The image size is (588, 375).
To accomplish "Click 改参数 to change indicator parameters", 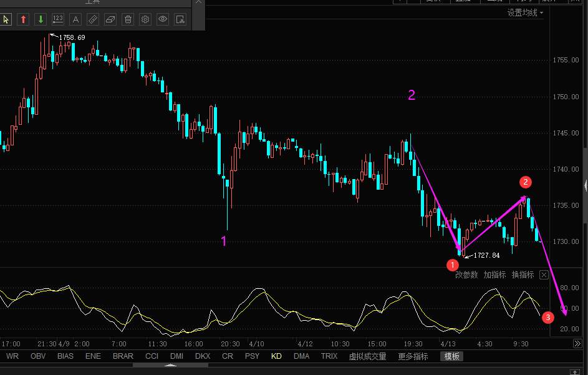I will 466,275.
